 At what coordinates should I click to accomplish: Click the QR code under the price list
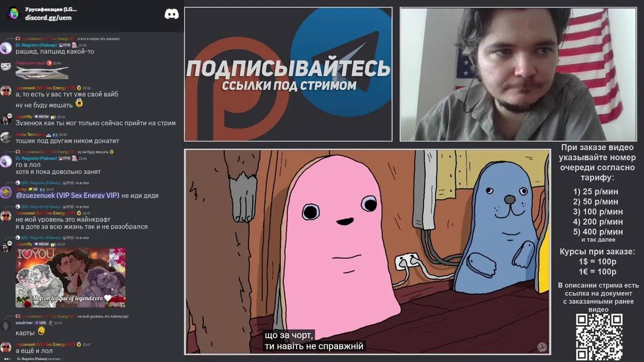[599, 337]
